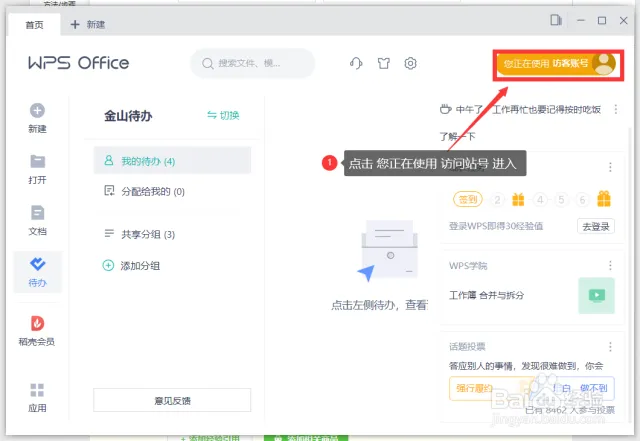Open the 应用 apps grid icon
The image size is (640, 441).
pos(38,390)
